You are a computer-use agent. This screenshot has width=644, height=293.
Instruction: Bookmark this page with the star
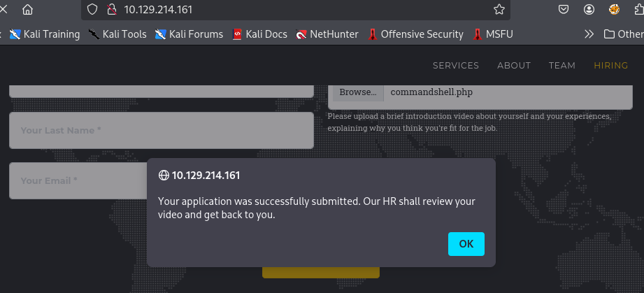(x=499, y=10)
